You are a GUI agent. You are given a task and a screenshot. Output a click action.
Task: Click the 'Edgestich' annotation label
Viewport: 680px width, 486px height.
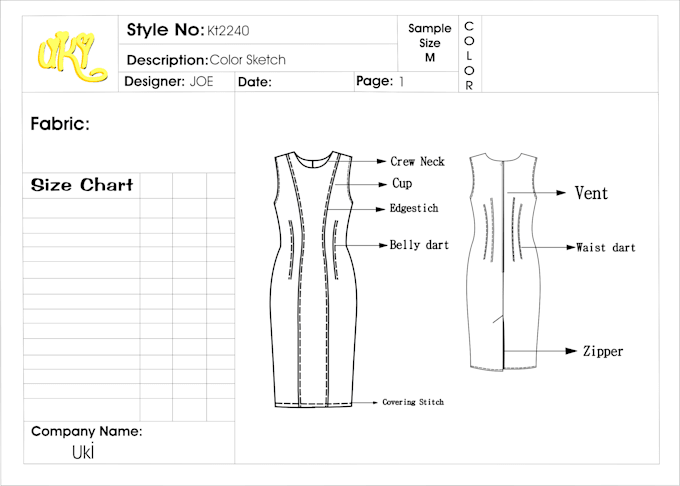(414, 208)
